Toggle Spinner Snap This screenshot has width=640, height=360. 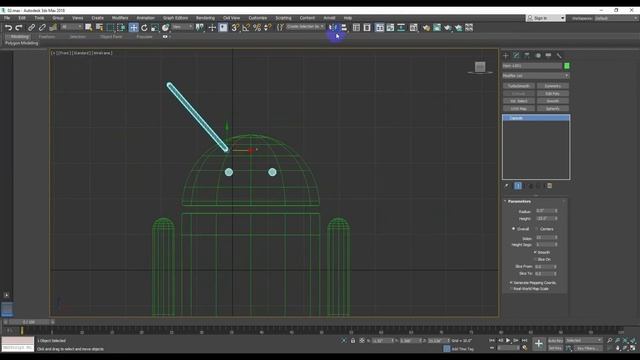click(268, 27)
